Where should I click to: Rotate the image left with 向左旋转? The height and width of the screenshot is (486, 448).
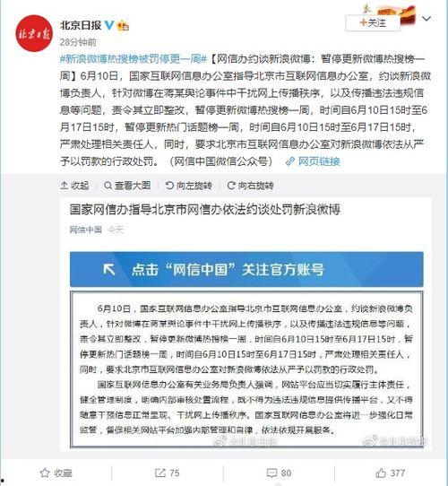[189, 186]
